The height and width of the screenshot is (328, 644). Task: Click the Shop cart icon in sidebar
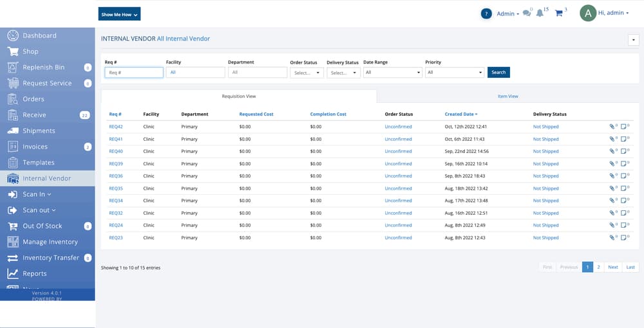pyautogui.click(x=13, y=51)
